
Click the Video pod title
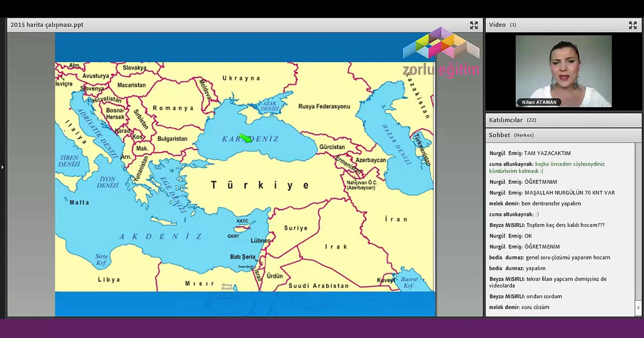point(497,25)
